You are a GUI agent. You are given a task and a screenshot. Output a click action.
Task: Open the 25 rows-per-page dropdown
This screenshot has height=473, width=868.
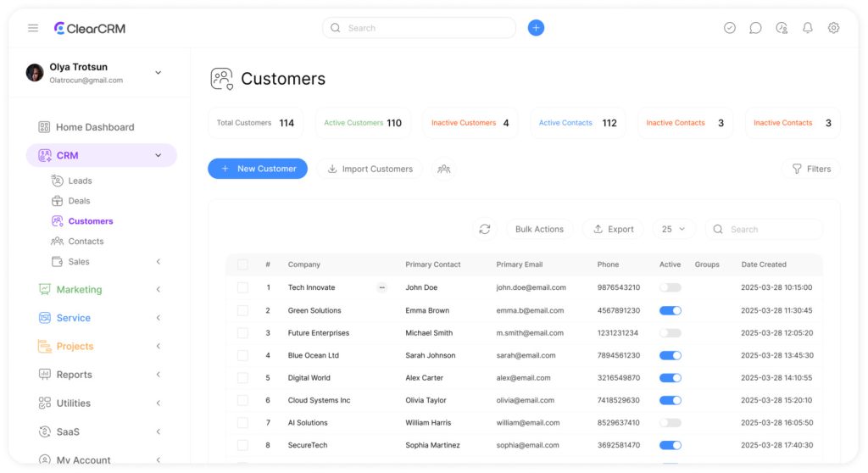(x=674, y=229)
